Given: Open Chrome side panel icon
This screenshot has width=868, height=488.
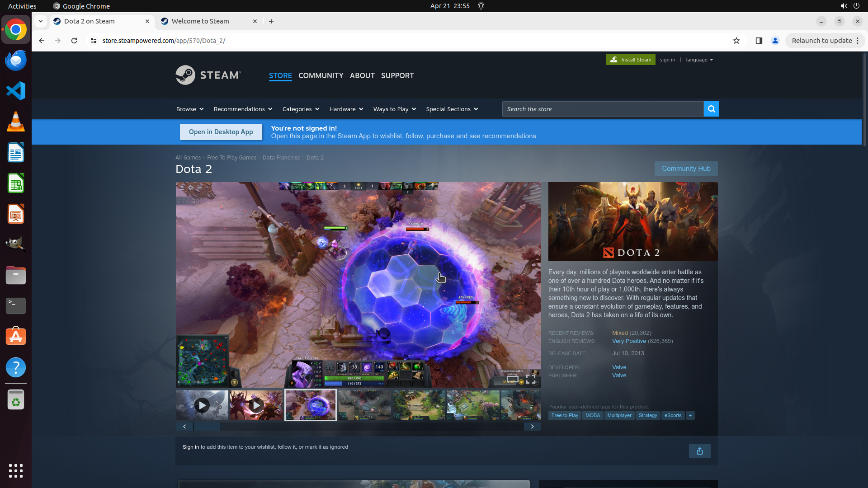Looking at the screenshot, I should 759,41.
